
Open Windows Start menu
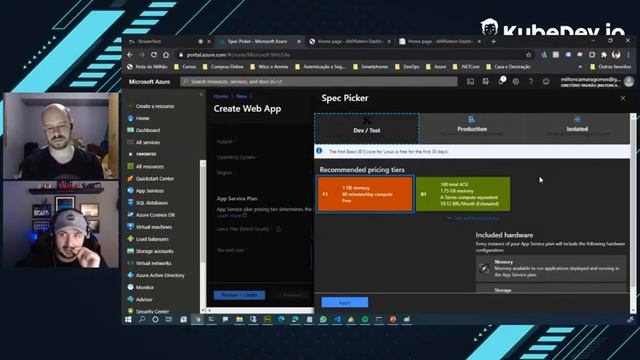tap(128, 320)
